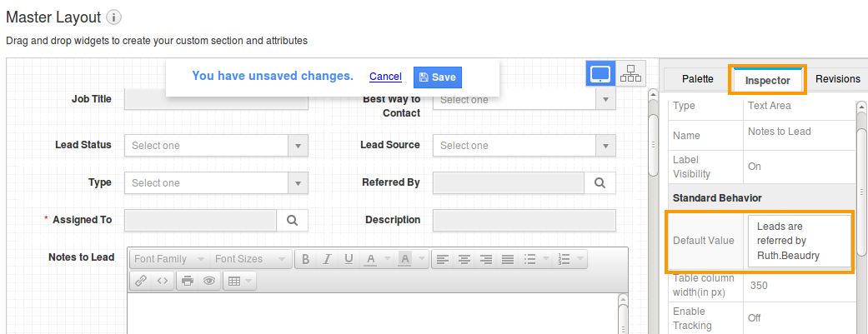Open Font Sizes dropdown

pos(251,259)
